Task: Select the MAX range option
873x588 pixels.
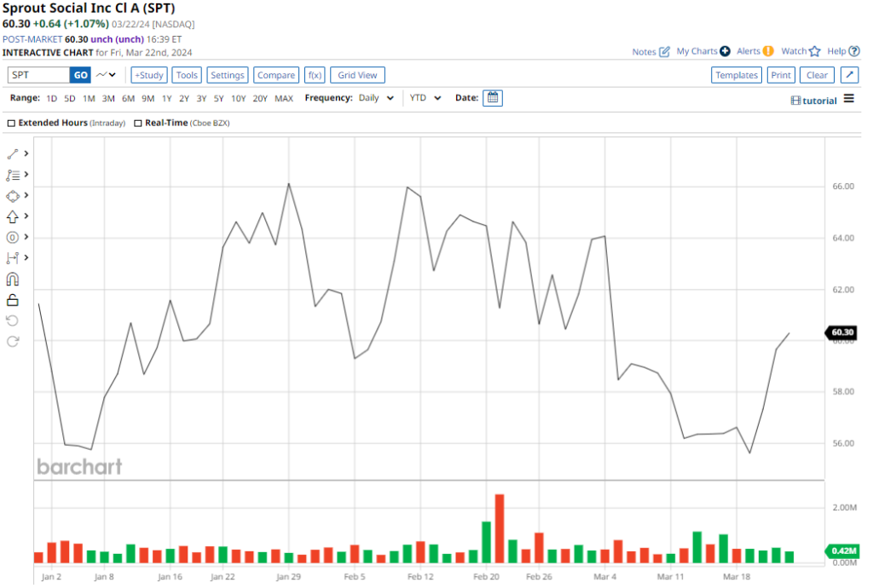Action: [x=284, y=99]
